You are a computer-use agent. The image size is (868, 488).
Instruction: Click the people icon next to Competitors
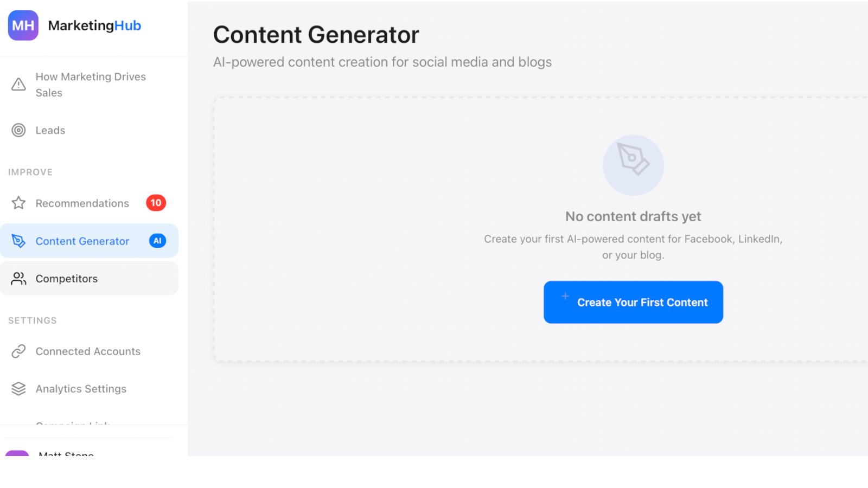pyautogui.click(x=18, y=278)
